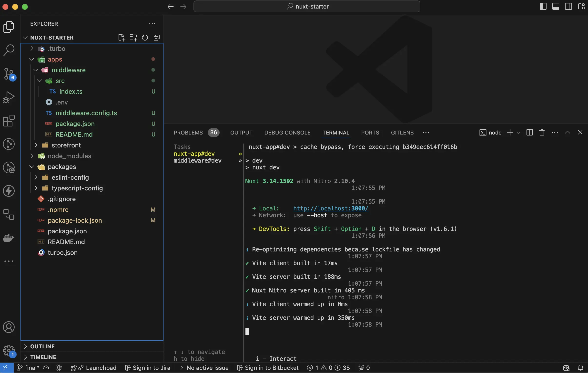
Task: Open the localhost:3000 link in terminal
Action: pyautogui.click(x=330, y=208)
